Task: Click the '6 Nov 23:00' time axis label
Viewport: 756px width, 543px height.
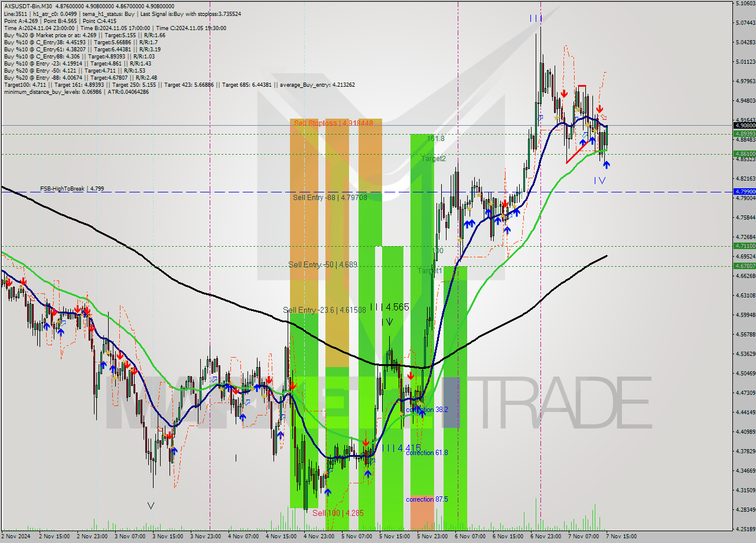Action: [x=546, y=537]
